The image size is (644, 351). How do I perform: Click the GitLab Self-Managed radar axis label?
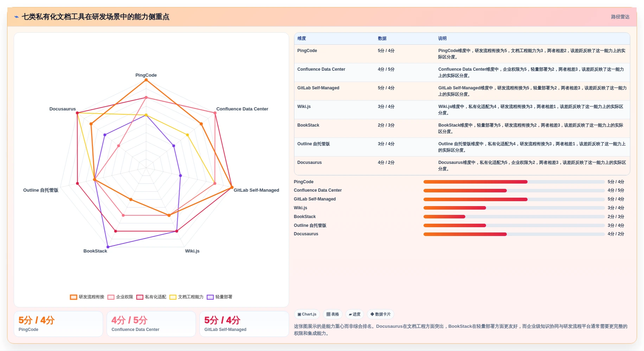256,190
